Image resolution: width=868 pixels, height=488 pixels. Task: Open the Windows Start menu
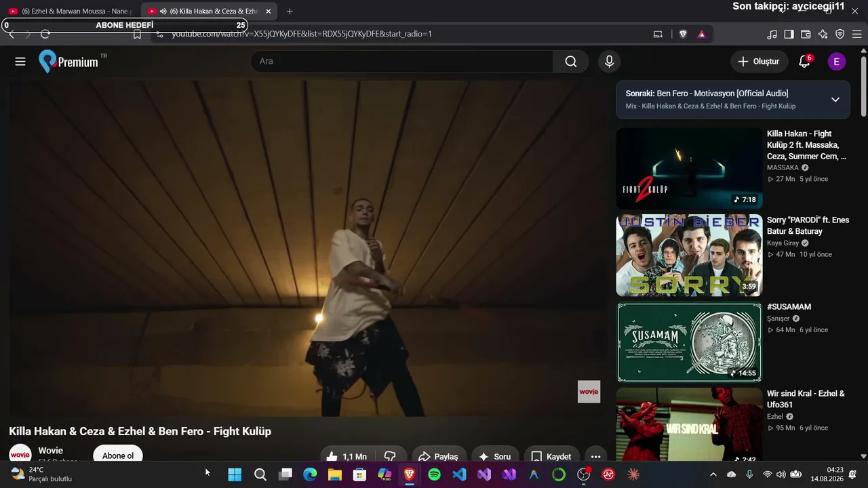coord(235,474)
